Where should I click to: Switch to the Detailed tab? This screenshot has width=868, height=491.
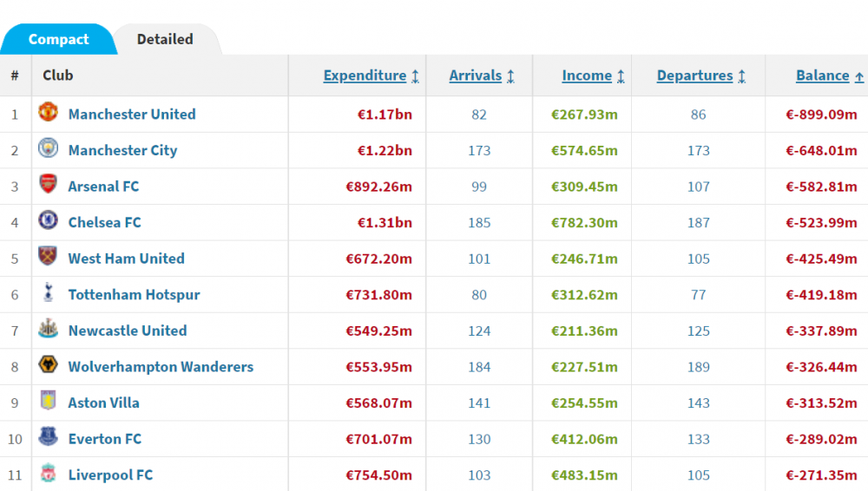click(165, 39)
